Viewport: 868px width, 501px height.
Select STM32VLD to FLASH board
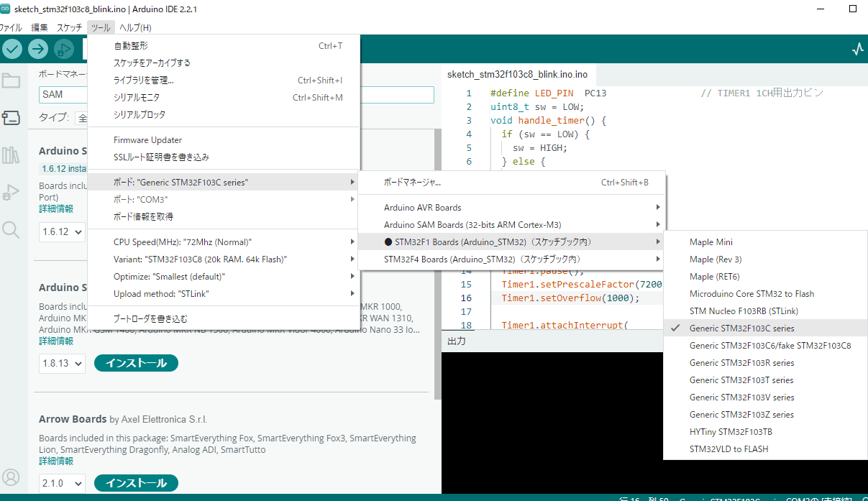765,449
